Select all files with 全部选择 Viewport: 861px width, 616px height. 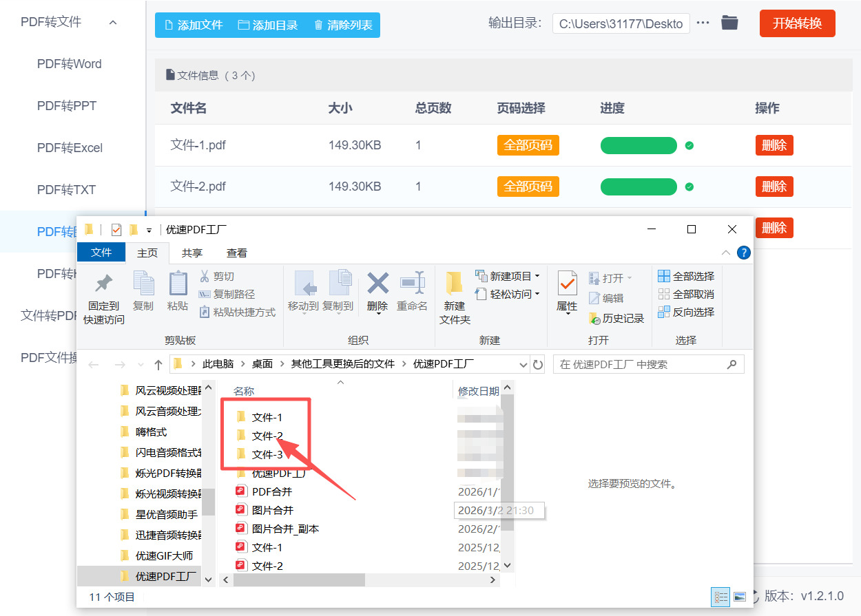(686, 276)
